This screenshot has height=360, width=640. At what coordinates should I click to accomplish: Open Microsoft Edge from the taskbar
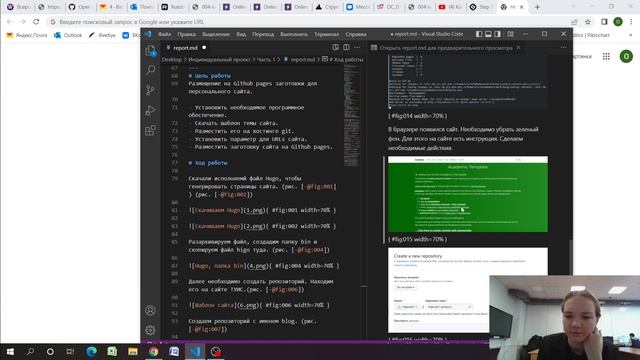[x=91, y=351]
